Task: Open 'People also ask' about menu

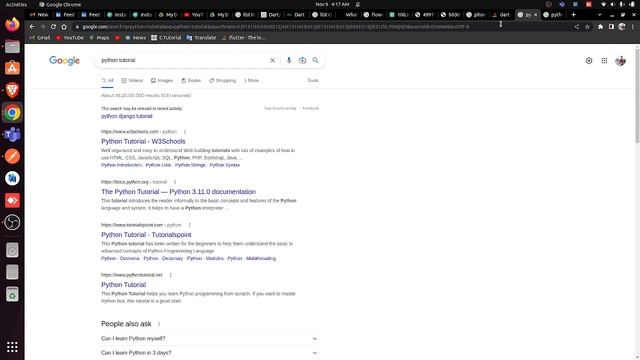Action: tap(159, 324)
